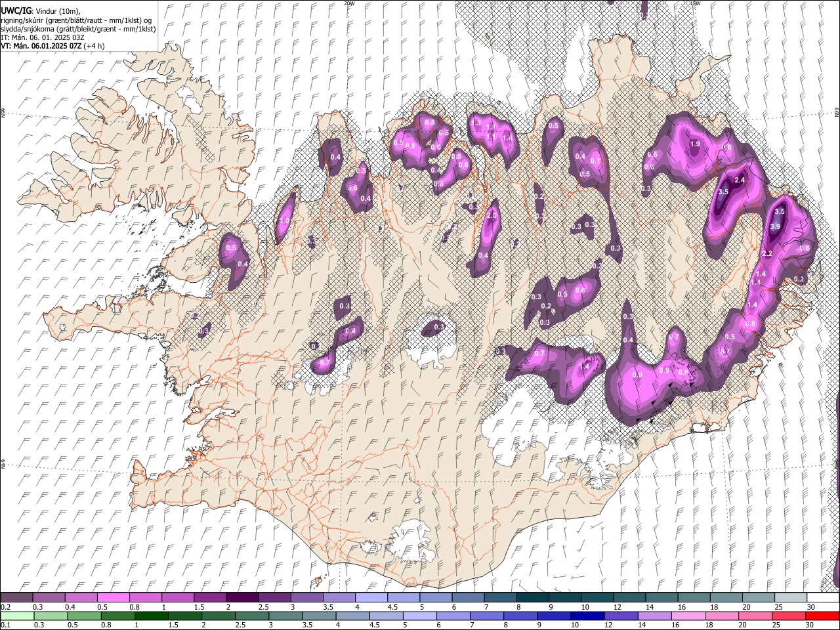Click the bottom-row legend swatch between 2.5 and 3
The image size is (840, 630).
(252, 616)
